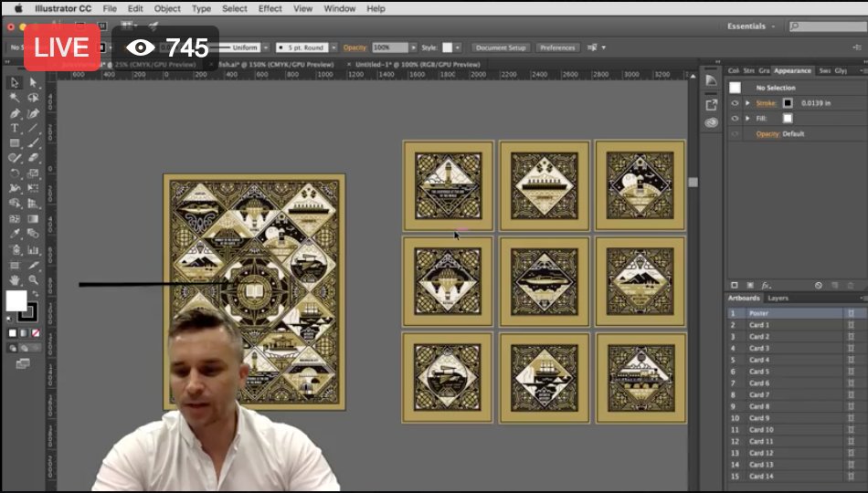Select the Shape Builder tool
This screenshot has height=493, width=868.
[15, 204]
